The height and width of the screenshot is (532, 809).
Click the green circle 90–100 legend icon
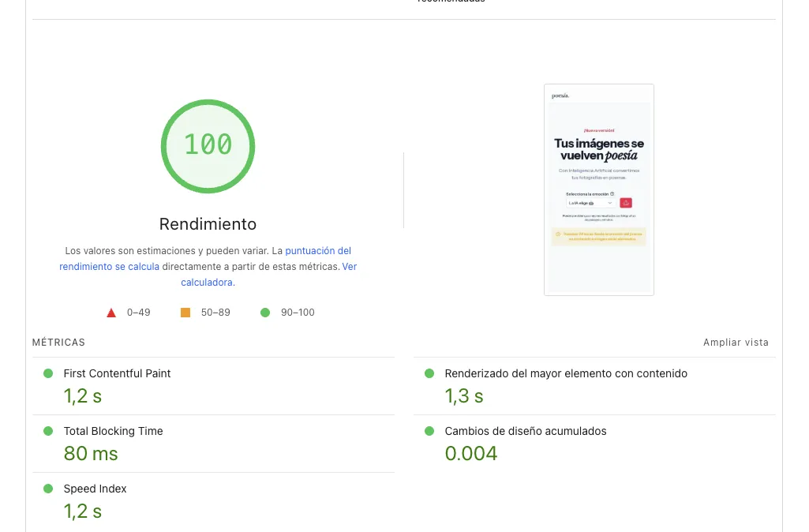point(265,313)
